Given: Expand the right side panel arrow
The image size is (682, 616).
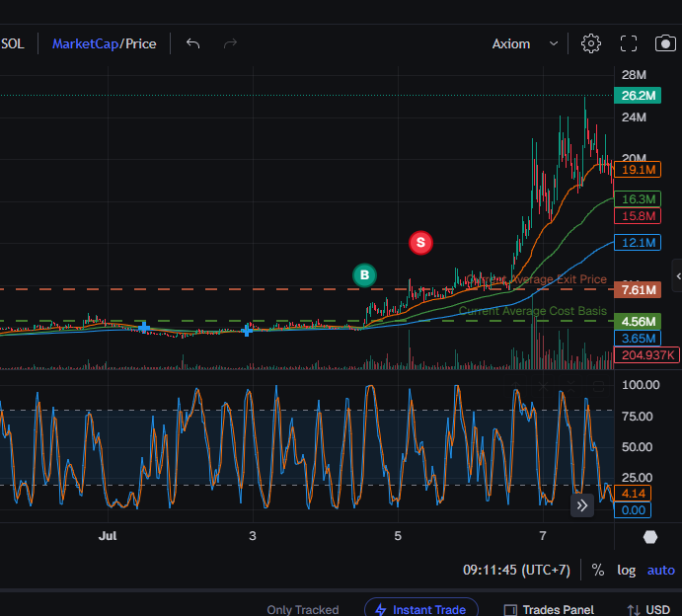Looking at the screenshot, I should tap(678, 275).
